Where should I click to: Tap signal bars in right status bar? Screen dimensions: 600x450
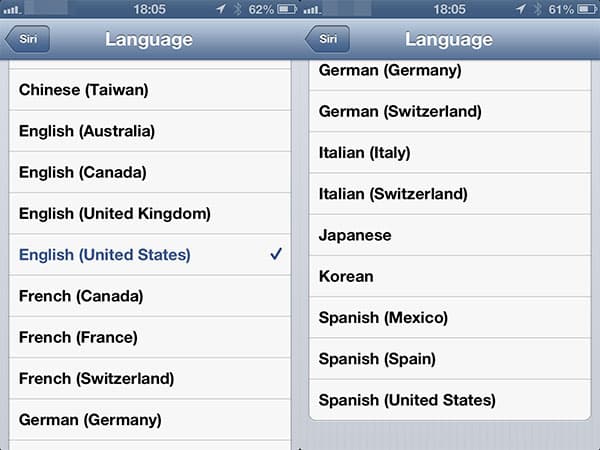click(x=312, y=10)
